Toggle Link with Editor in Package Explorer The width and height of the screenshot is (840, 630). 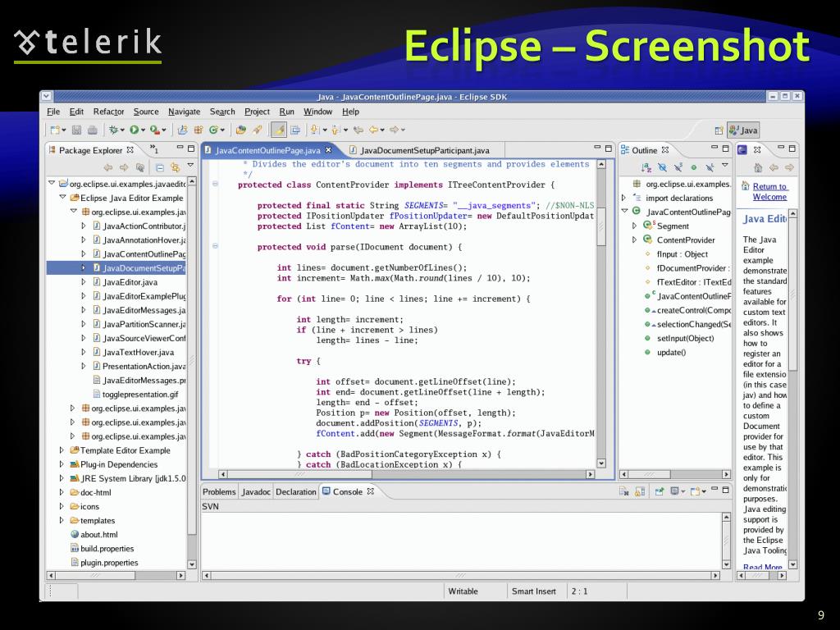click(x=175, y=167)
